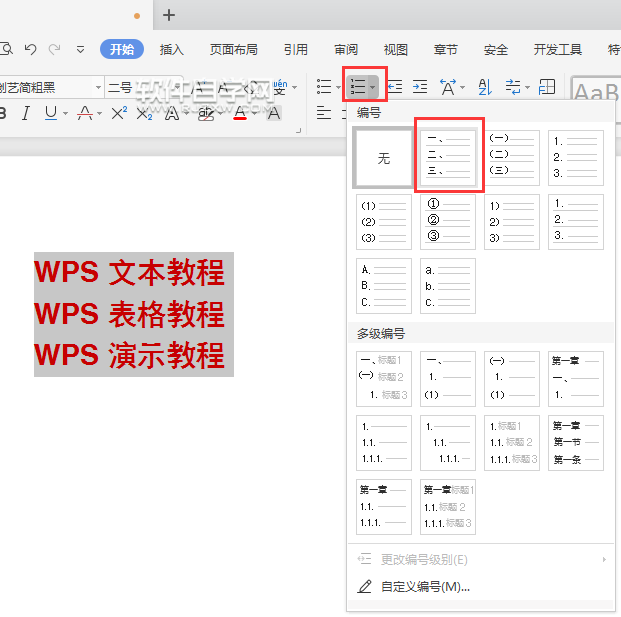This screenshot has width=621, height=617.
Task: Pick multilevel style 1.标题1 1.1.标题2
Action: click(x=512, y=443)
